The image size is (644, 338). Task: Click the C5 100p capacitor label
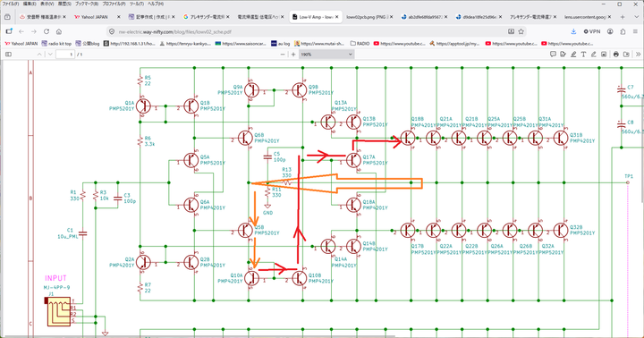coord(280,156)
